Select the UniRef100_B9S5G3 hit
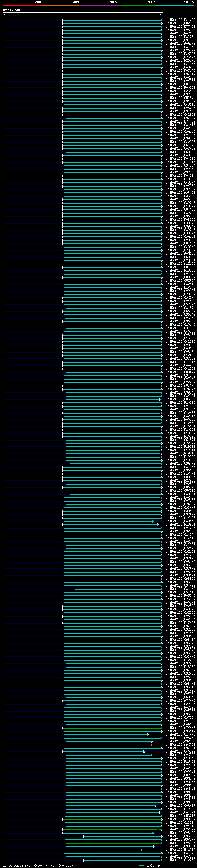The height and width of the screenshot is (868, 197). point(180,94)
